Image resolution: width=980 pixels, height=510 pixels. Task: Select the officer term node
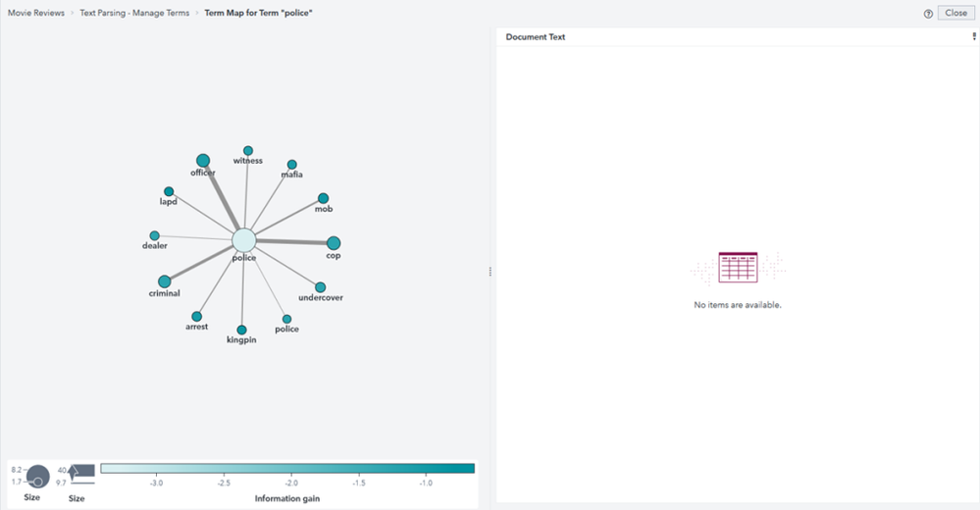pos(203,160)
